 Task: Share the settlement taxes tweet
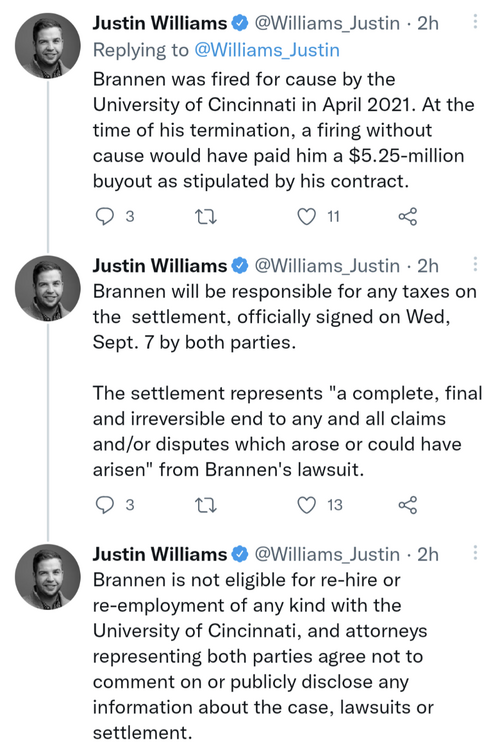click(408, 505)
